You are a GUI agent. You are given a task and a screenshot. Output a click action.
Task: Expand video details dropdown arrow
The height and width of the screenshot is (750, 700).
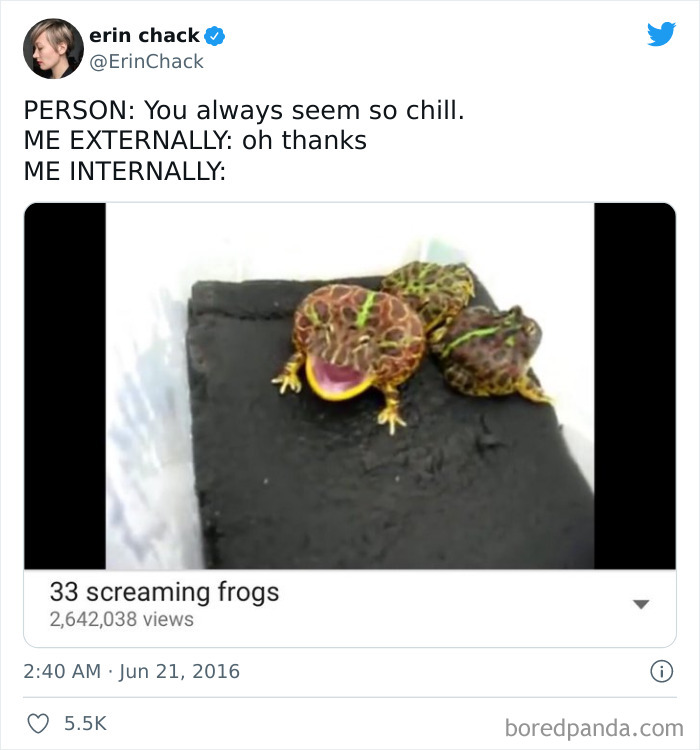tap(641, 604)
